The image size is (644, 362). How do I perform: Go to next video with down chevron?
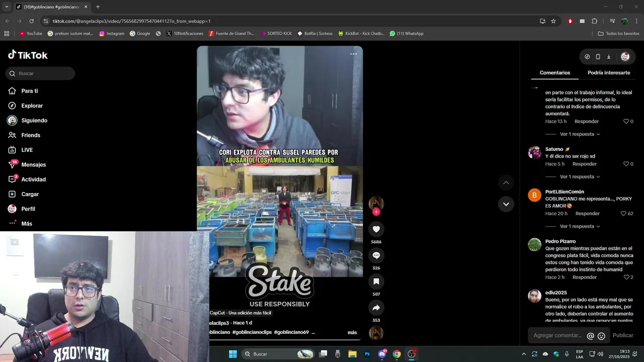[506, 204]
